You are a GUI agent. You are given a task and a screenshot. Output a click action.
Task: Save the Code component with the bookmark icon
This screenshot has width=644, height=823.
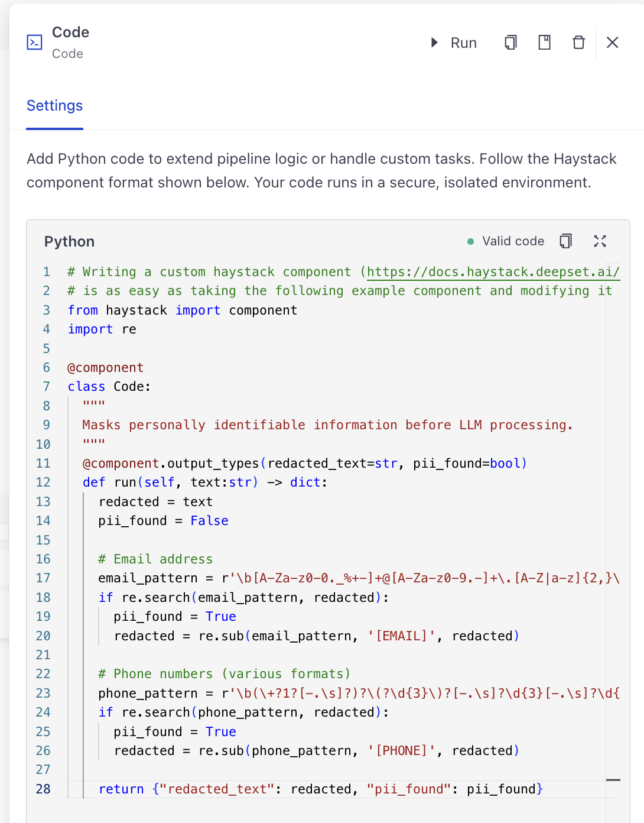[x=544, y=42]
